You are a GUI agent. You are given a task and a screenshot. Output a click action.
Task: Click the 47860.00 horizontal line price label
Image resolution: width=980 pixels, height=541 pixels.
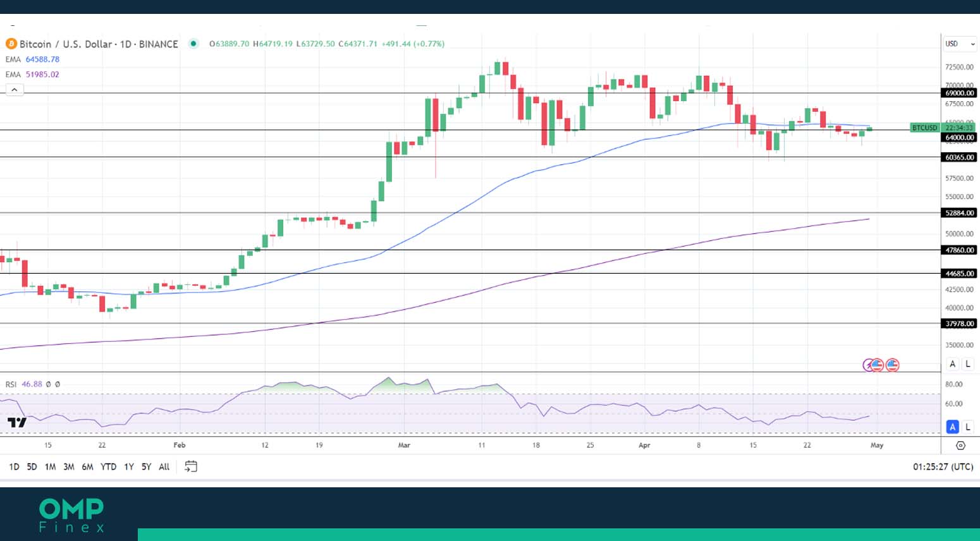pyautogui.click(x=960, y=250)
